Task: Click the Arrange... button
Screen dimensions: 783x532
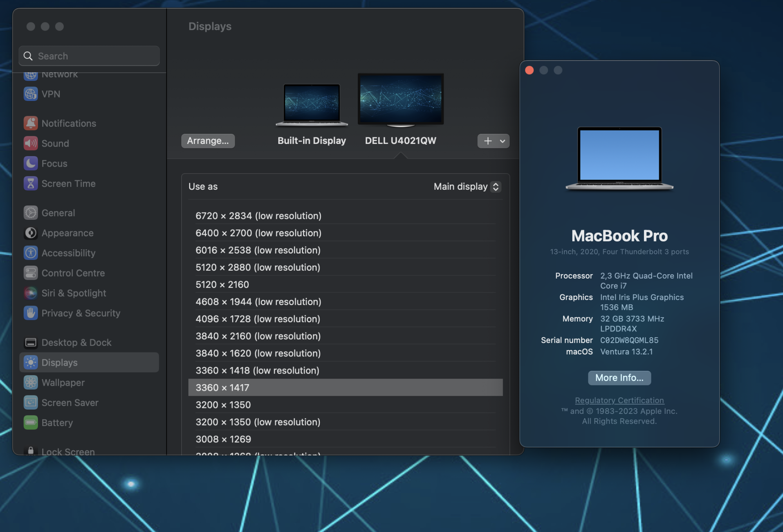Action: coord(208,141)
